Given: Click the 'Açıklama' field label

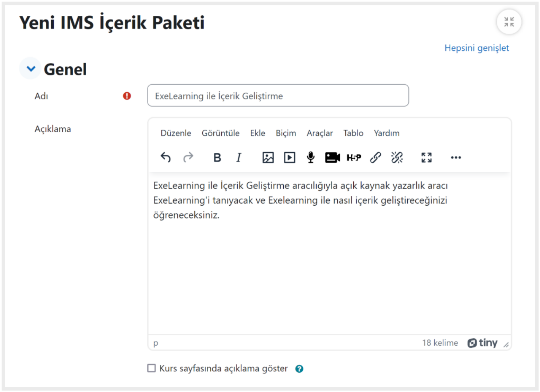Looking at the screenshot, I should (52, 129).
